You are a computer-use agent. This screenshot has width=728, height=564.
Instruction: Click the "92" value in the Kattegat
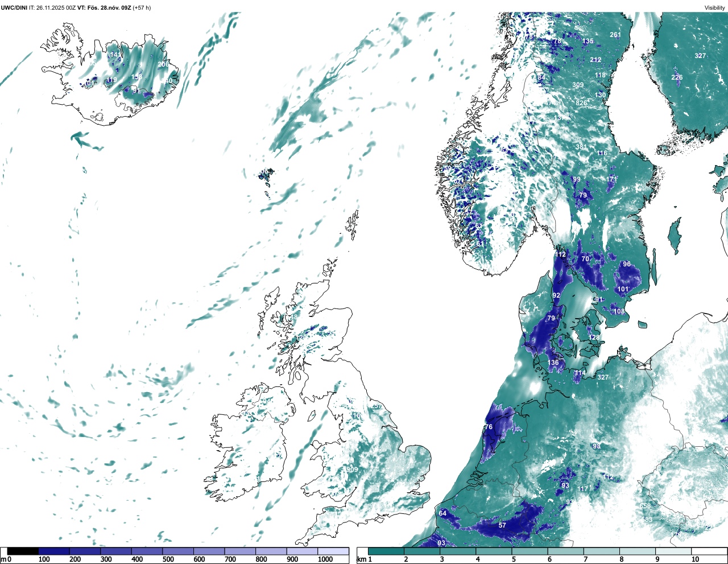click(556, 295)
